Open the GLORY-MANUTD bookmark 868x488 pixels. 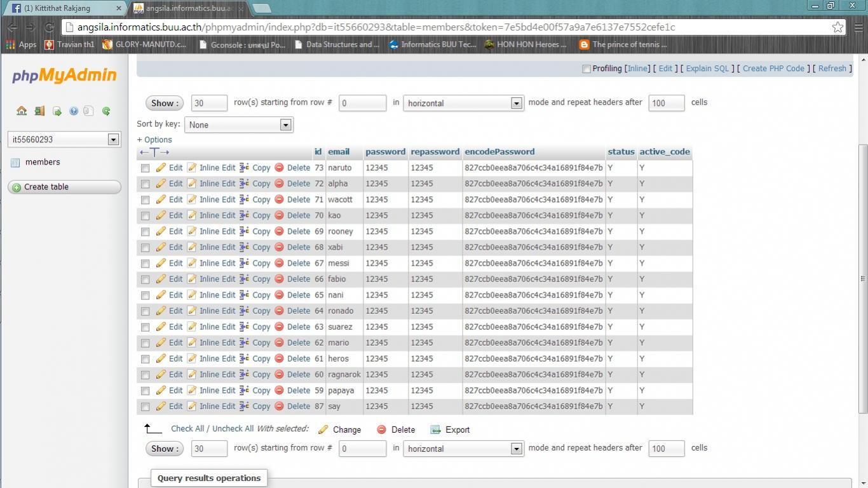[x=144, y=44]
